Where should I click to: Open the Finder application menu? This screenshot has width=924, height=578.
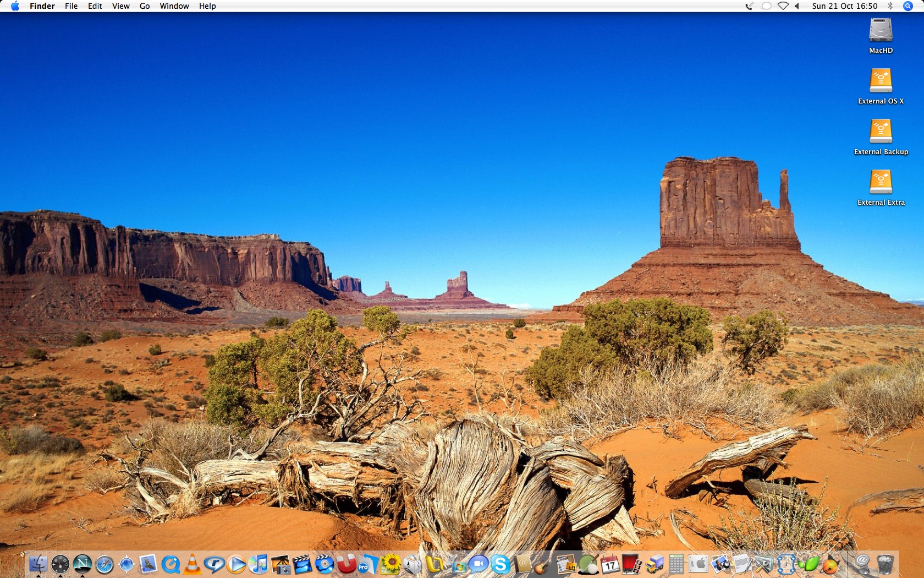(42, 6)
